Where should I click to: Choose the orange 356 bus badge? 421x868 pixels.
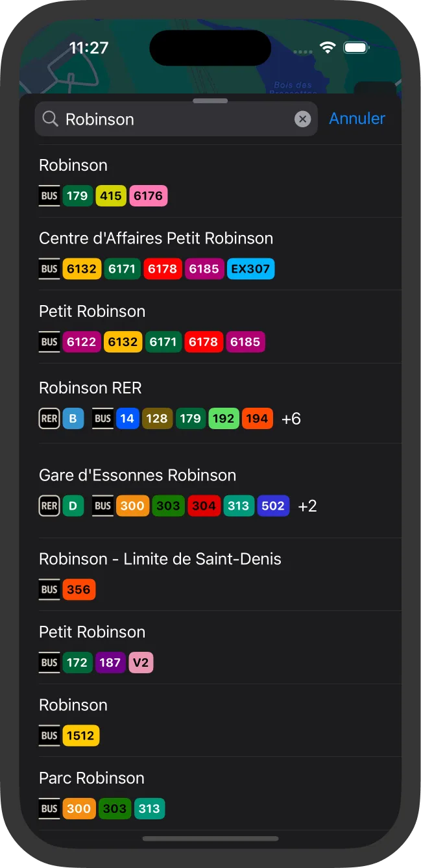pos(79,589)
